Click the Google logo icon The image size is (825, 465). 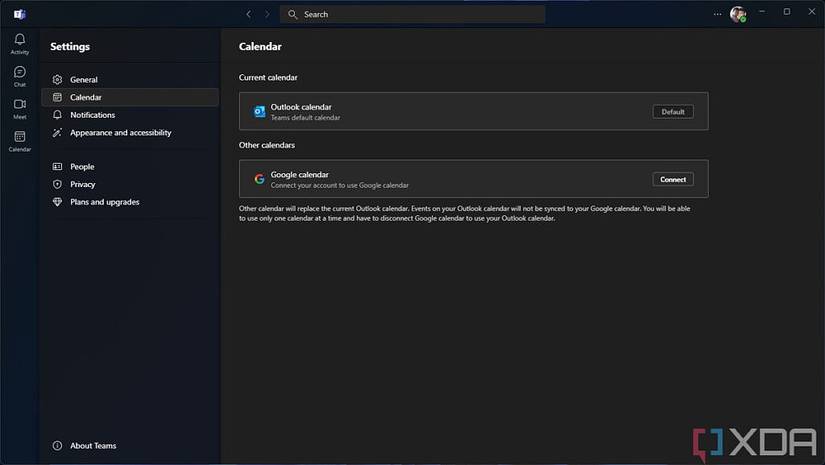[259, 179]
